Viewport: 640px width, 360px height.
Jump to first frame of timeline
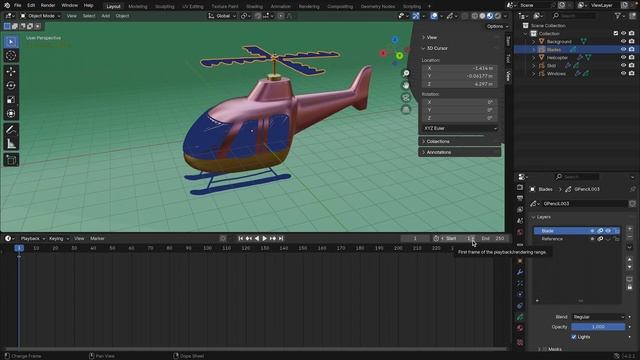240,238
